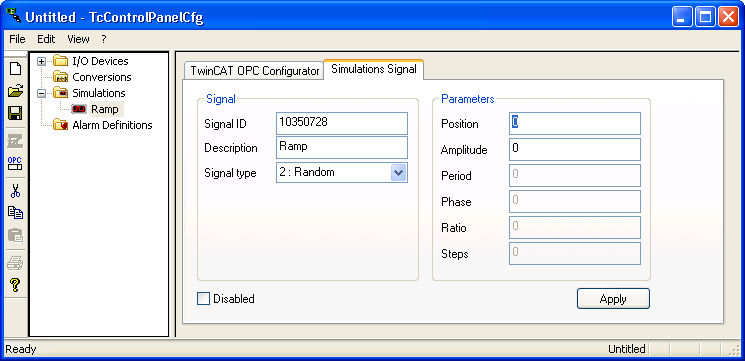Select the Simulations Signal tab
The width and height of the screenshot is (745, 361).
(x=374, y=69)
